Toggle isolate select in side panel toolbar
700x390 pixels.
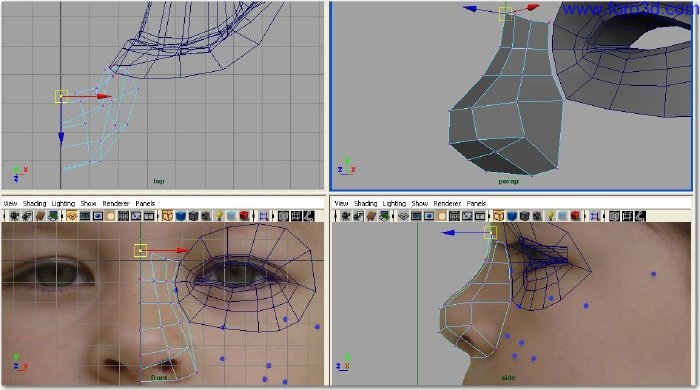(595, 216)
